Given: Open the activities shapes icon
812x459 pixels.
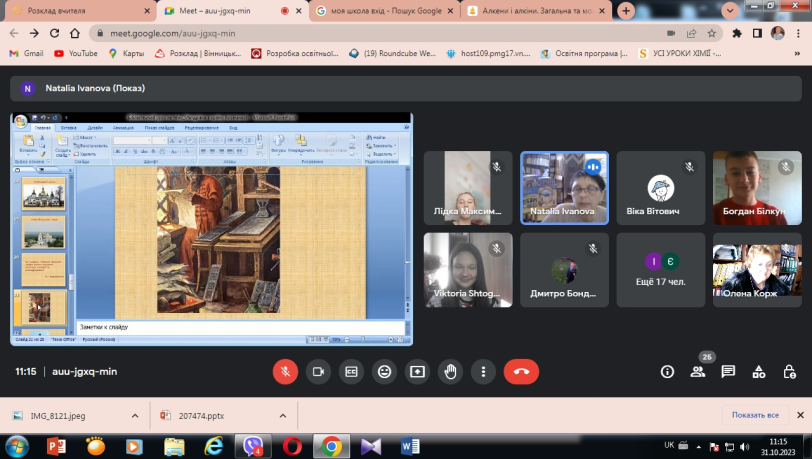Looking at the screenshot, I should [759, 371].
